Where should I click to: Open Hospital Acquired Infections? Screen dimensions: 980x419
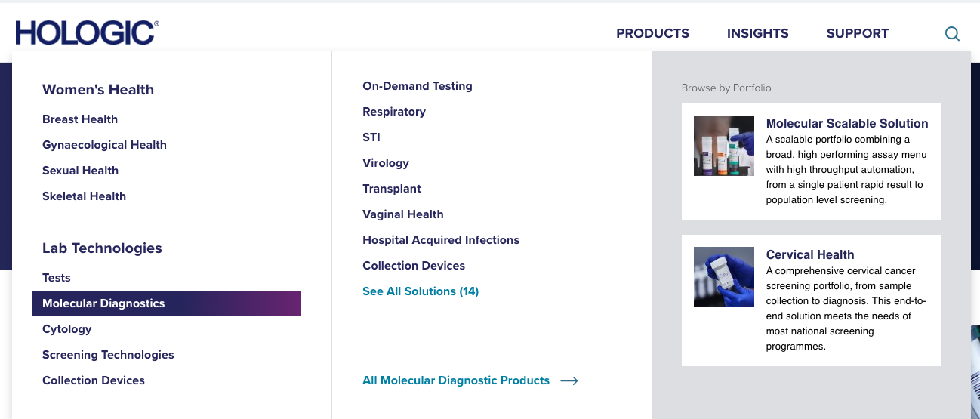(x=441, y=240)
